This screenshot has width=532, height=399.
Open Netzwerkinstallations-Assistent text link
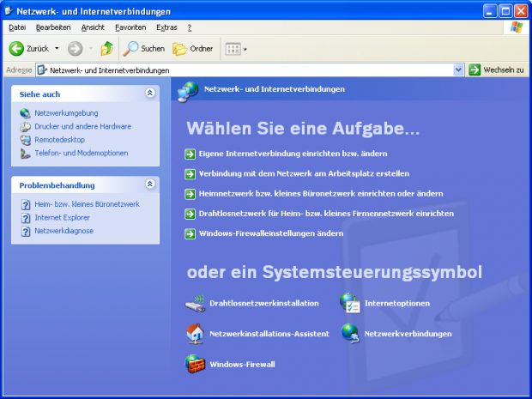point(269,334)
